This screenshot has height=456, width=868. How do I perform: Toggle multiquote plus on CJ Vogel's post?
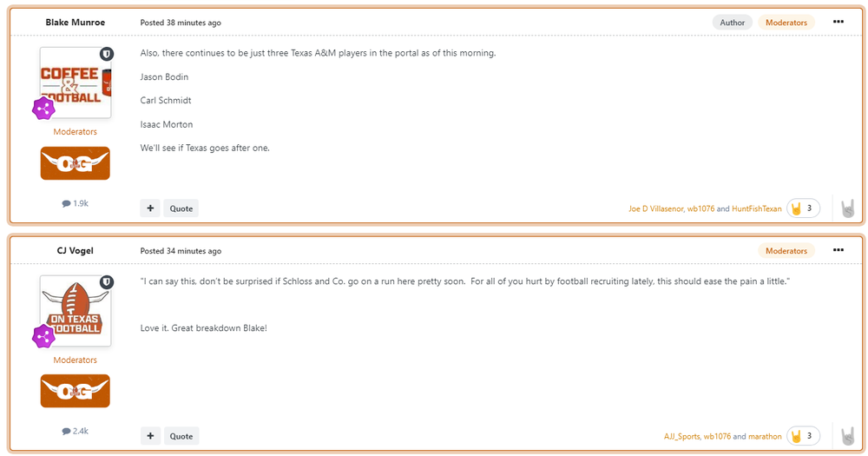pyautogui.click(x=150, y=436)
